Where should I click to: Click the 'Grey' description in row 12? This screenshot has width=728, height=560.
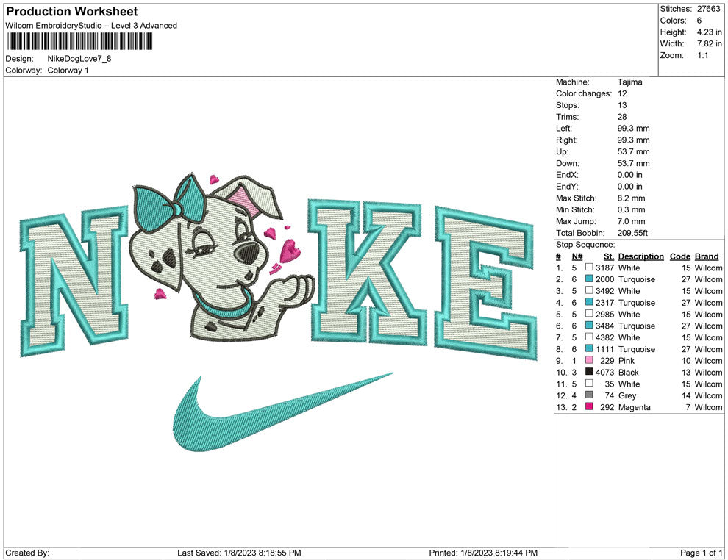pyautogui.click(x=627, y=395)
